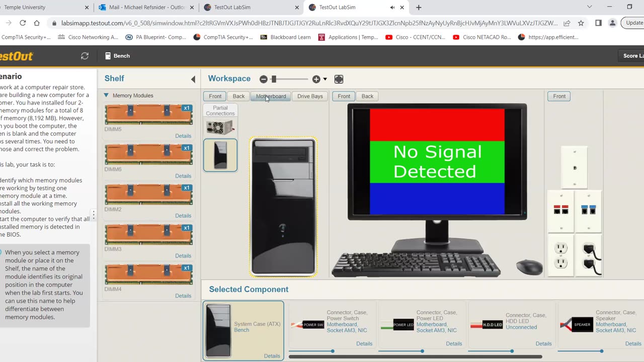The height and width of the screenshot is (362, 644).
Task: Open a new browser tab
Action: [x=419, y=8]
